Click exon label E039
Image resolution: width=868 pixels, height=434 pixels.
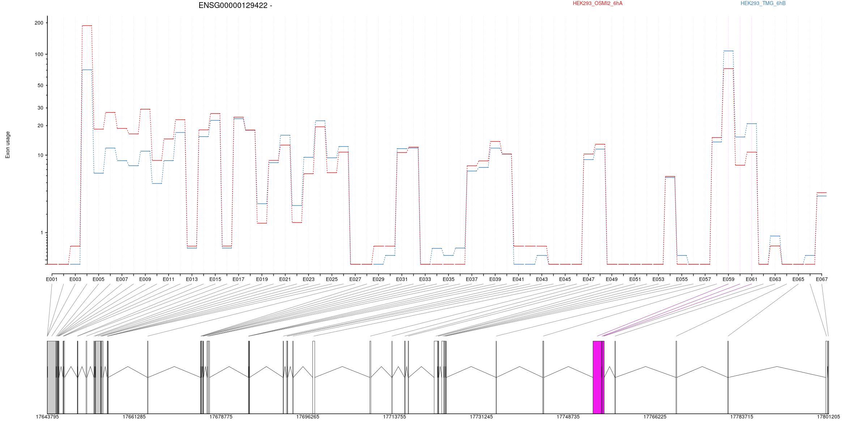point(495,279)
